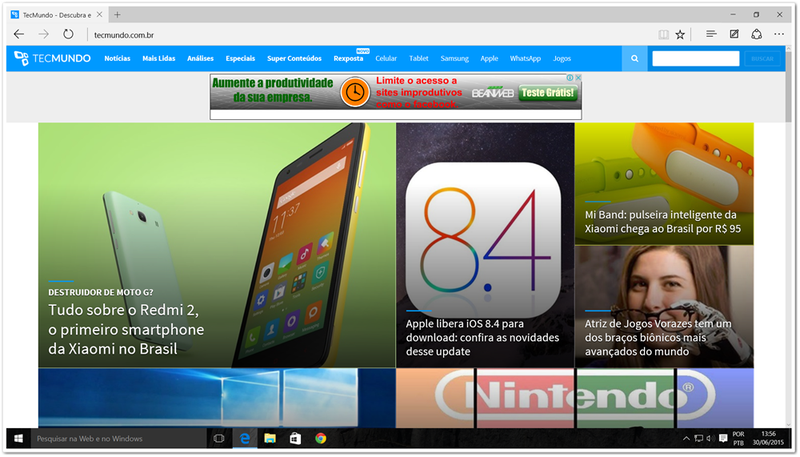
Task: Open Mais Lidas menu item
Action: pyautogui.click(x=159, y=59)
